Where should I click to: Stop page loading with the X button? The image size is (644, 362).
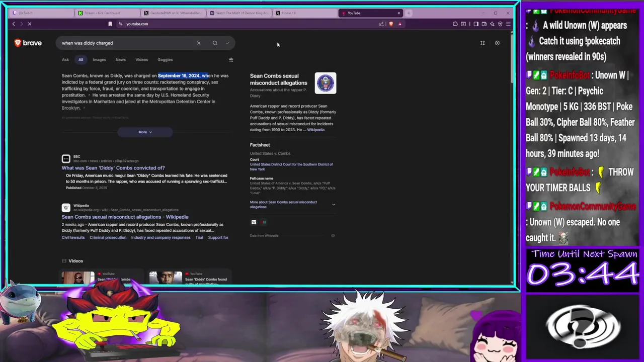(x=30, y=24)
